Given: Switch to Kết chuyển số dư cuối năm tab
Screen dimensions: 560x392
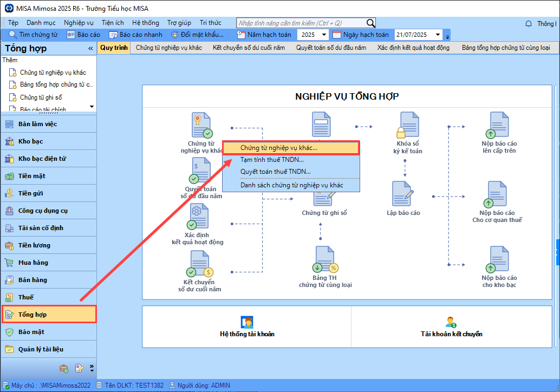Looking at the screenshot, I should pos(249,48).
